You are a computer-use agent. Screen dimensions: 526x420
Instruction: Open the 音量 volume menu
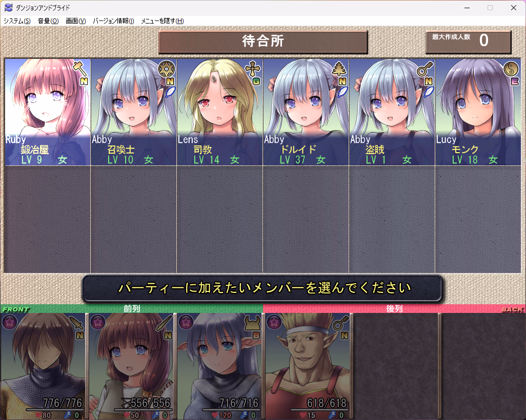[48, 21]
